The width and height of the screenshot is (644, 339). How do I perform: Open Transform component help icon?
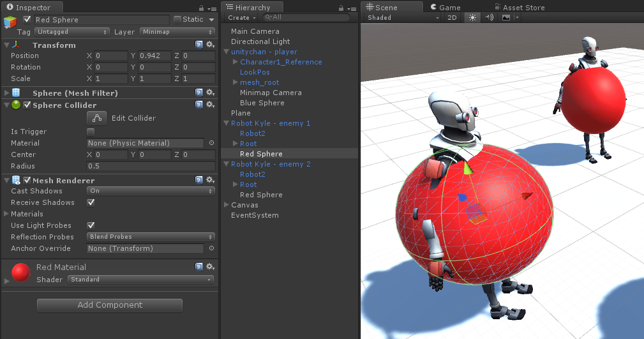tap(198, 45)
